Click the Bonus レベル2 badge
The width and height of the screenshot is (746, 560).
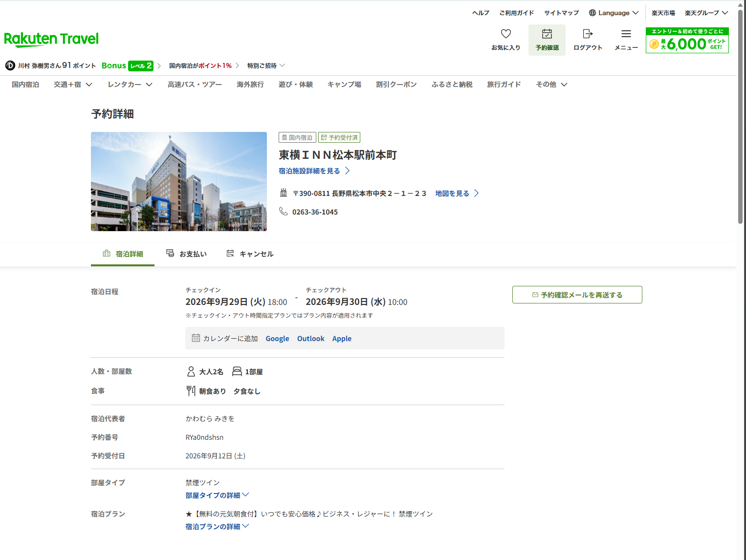(127, 65)
